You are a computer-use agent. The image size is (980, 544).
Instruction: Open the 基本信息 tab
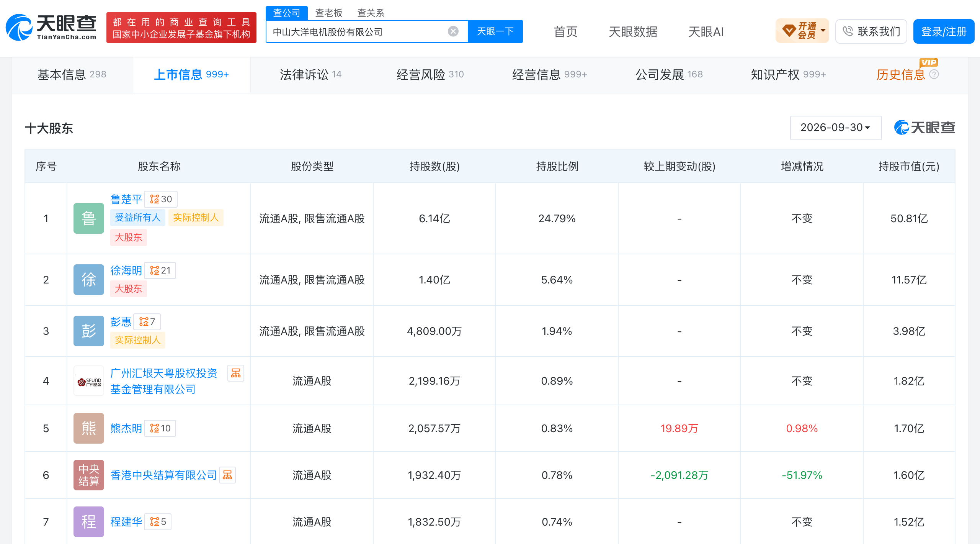pos(72,75)
